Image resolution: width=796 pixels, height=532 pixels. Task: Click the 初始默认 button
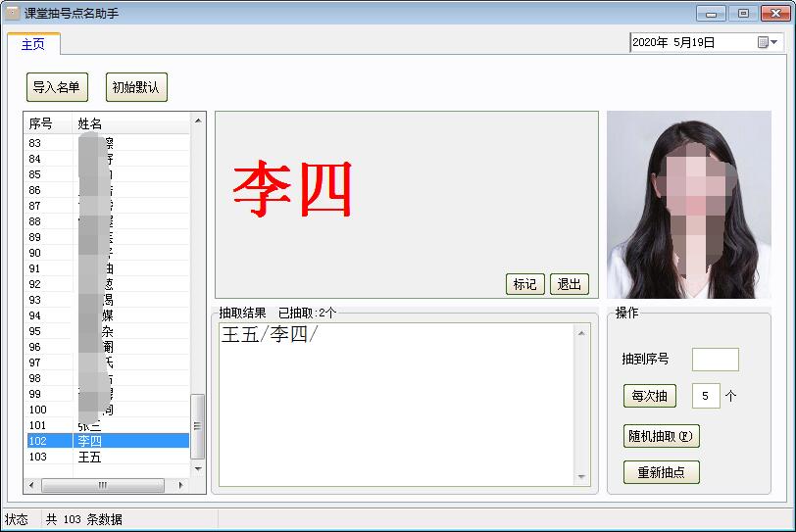coord(136,87)
